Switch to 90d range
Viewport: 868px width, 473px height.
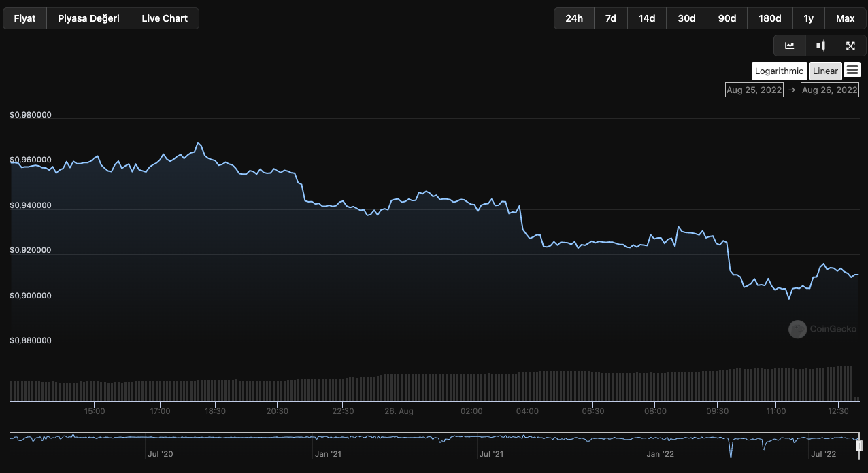pyautogui.click(x=727, y=18)
